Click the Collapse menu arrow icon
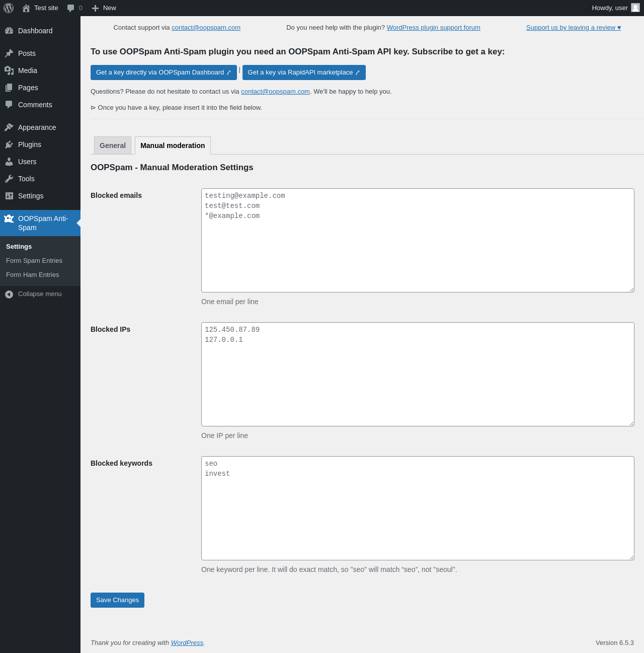 pyautogui.click(x=9, y=294)
